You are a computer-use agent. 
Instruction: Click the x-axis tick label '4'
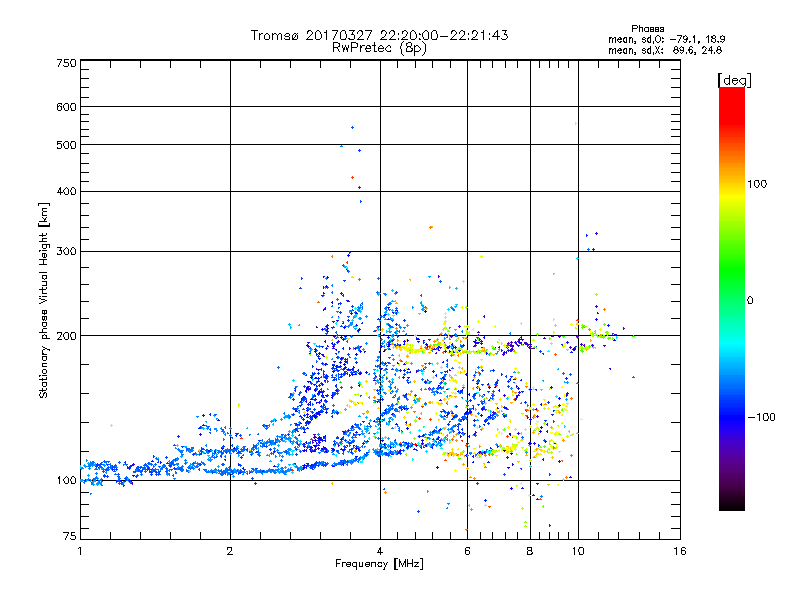(380, 551)
